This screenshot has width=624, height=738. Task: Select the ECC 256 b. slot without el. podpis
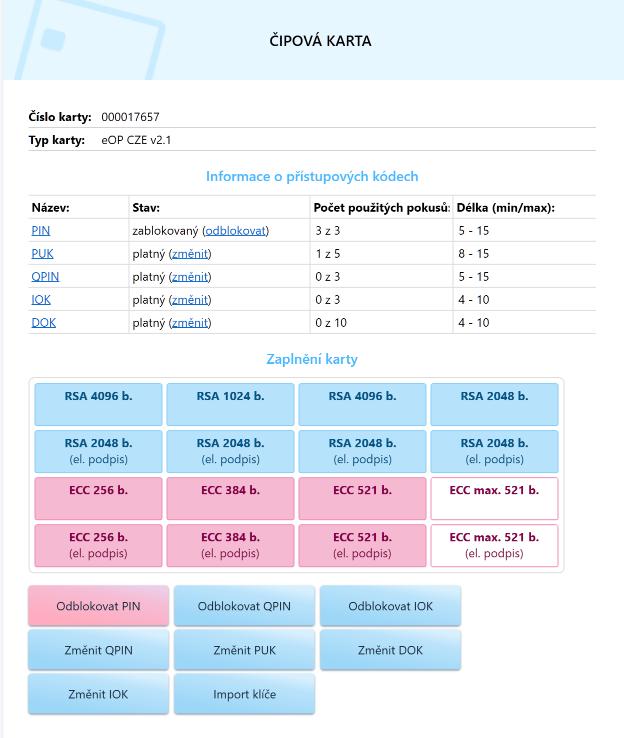point(98,498)
